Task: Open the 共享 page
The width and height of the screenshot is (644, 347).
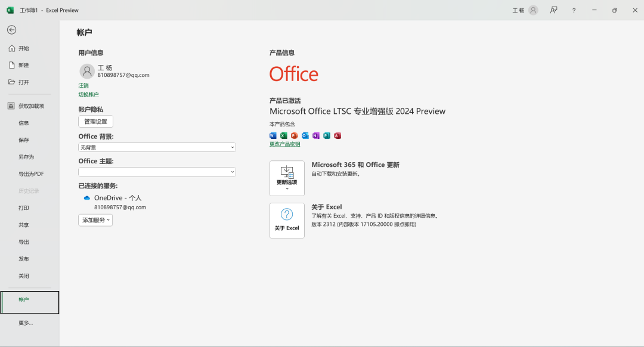Action: pos(24,225)
